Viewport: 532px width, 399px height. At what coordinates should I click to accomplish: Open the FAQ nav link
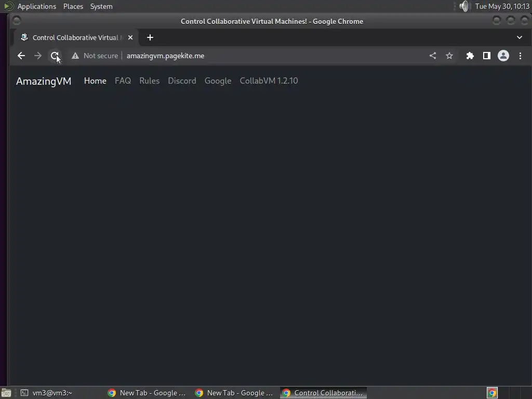(x=123, y=81)
